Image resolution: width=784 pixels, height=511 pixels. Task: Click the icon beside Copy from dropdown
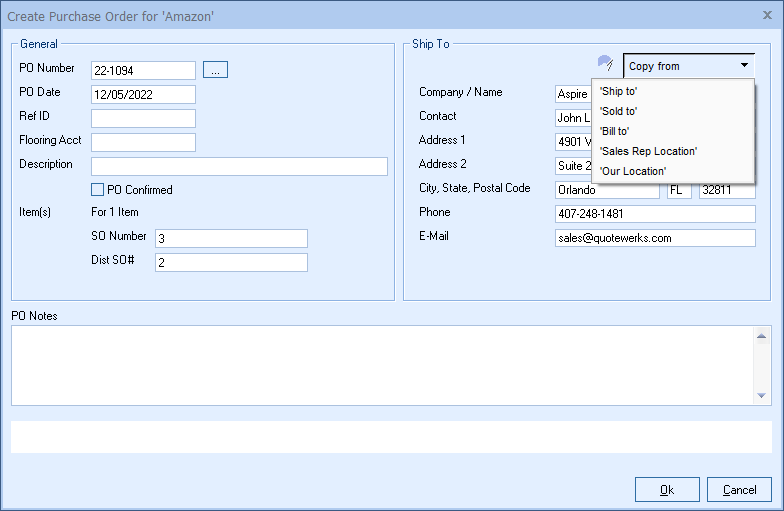click(x=604, y=64)
